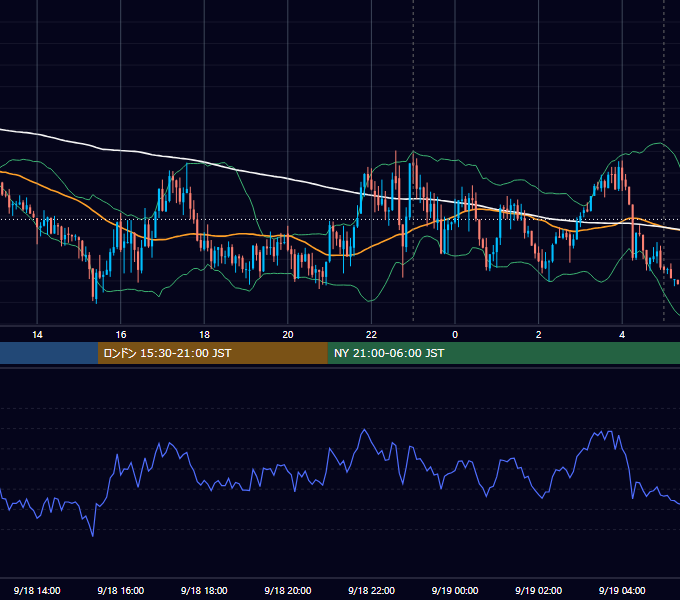This screenshot has width=680, height=600.
Task: Click the blue session bar before ロンドン
Action: tap(49, 353)
